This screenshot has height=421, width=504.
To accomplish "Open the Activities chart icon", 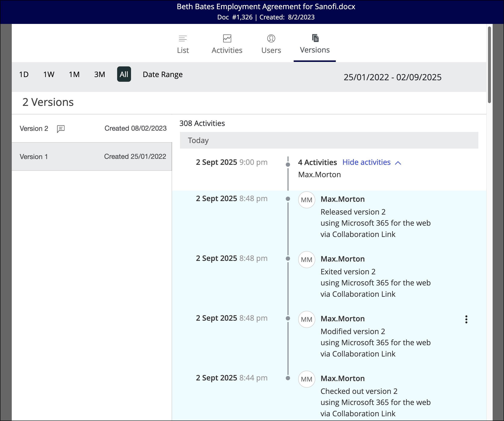I will (x=227, y=38).
